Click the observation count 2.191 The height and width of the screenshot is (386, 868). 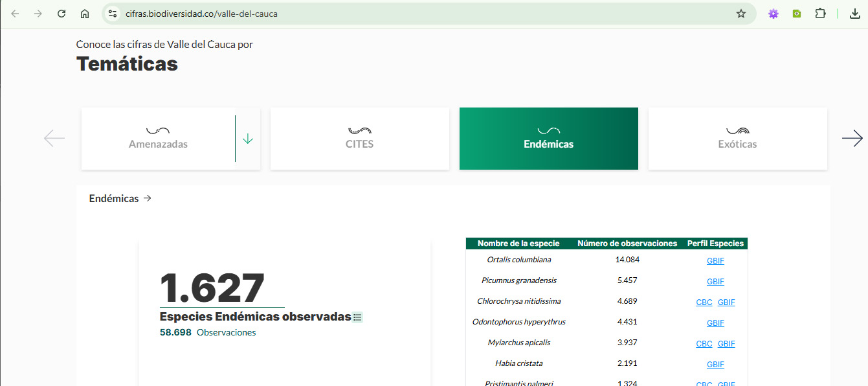[x=627, y=363]
